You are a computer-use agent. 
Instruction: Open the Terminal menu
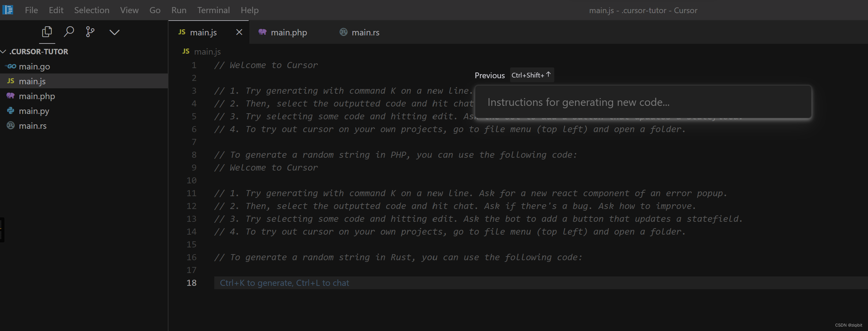214,10
